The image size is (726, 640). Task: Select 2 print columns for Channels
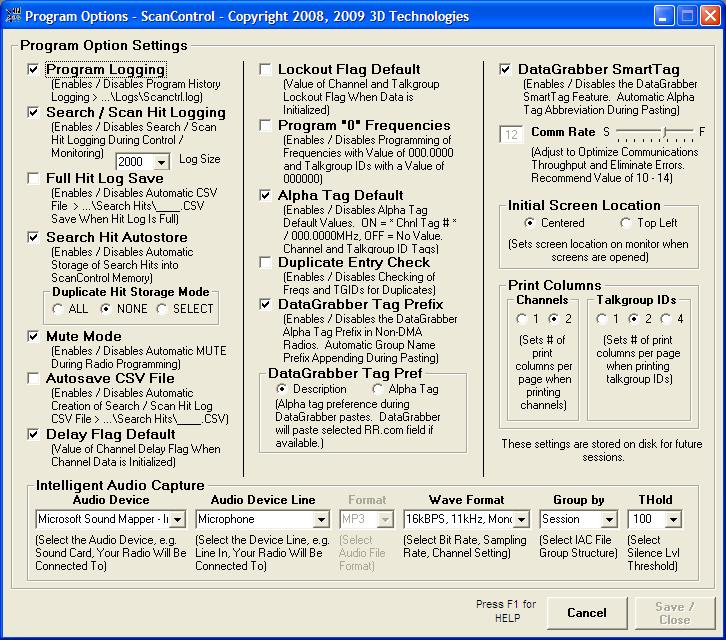click(553, 319)
